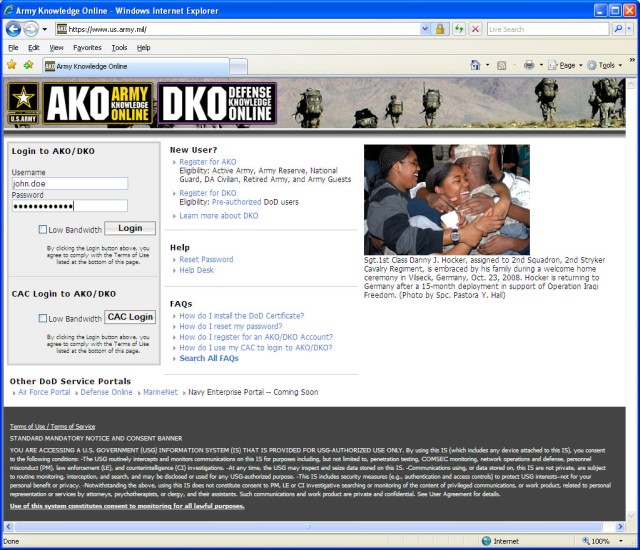Screen dimensions: 640x550
Task: Open the Page toolbar menu
Action: click(x=565, y=65)
